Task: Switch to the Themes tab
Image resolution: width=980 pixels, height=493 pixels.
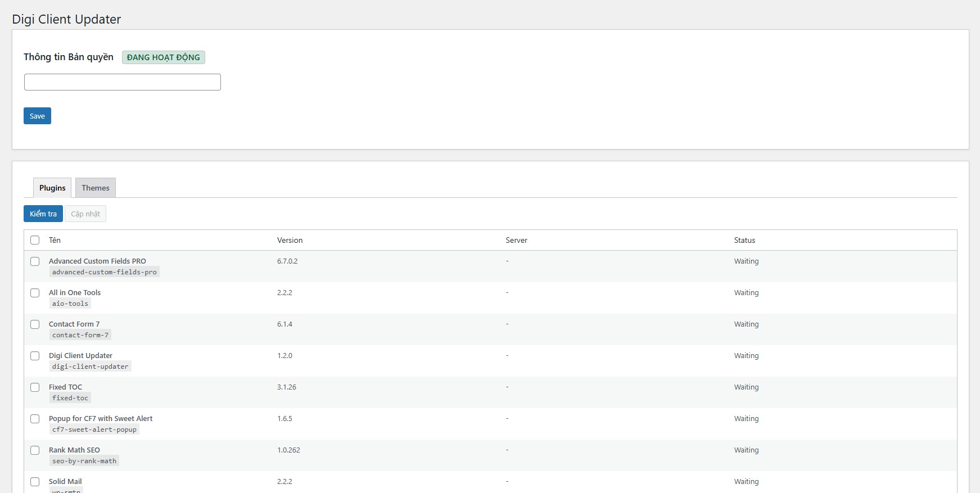Action: click(96, 188)
